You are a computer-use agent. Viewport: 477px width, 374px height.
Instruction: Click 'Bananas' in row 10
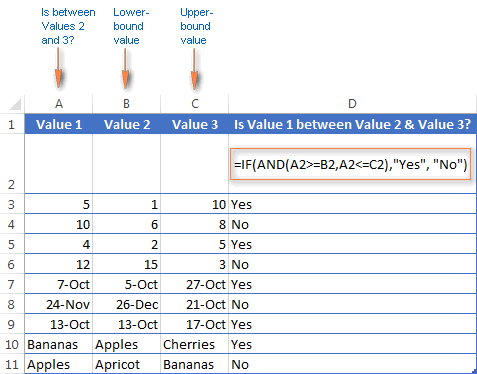[59, 344]
